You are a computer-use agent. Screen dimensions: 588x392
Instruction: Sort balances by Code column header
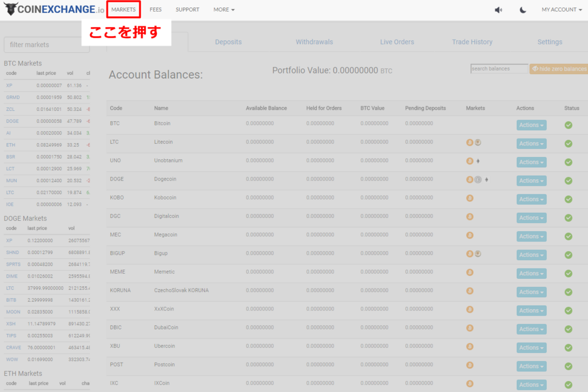coord(116,108)
